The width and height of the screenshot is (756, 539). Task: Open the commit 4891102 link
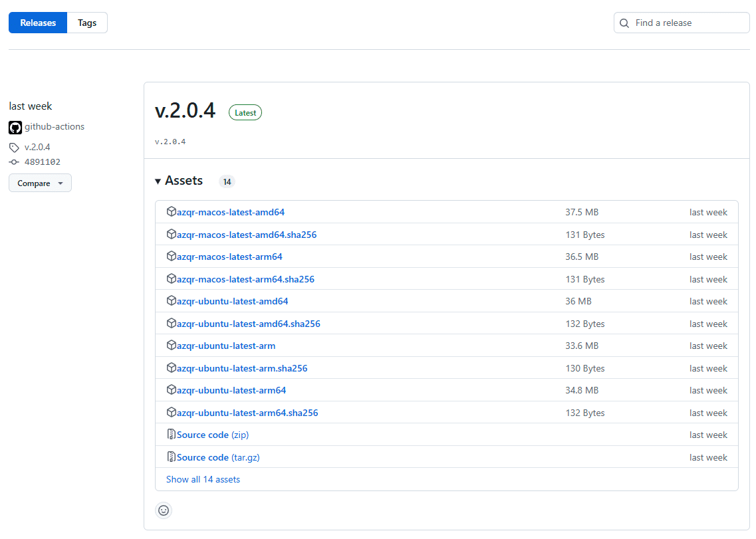tap(41, 162)
